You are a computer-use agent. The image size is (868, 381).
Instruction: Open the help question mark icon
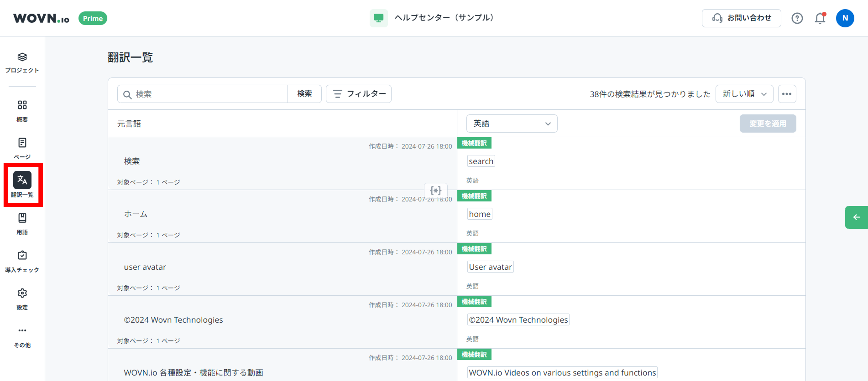[797, 18]
